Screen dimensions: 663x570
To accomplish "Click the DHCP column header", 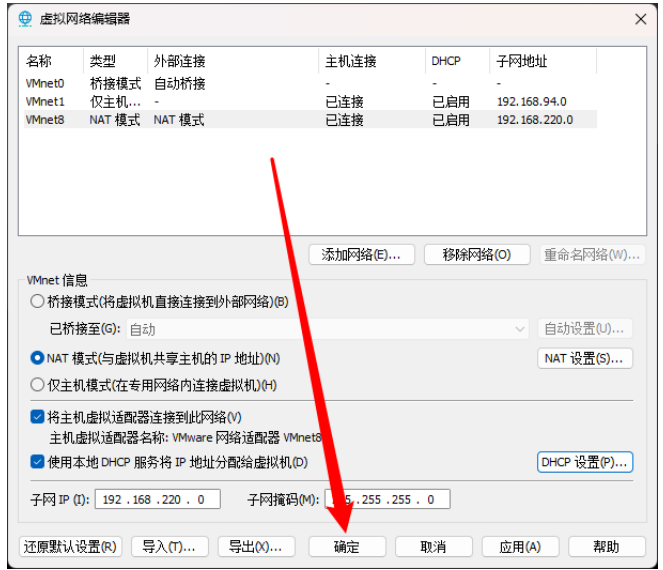I will coord(458,61).
